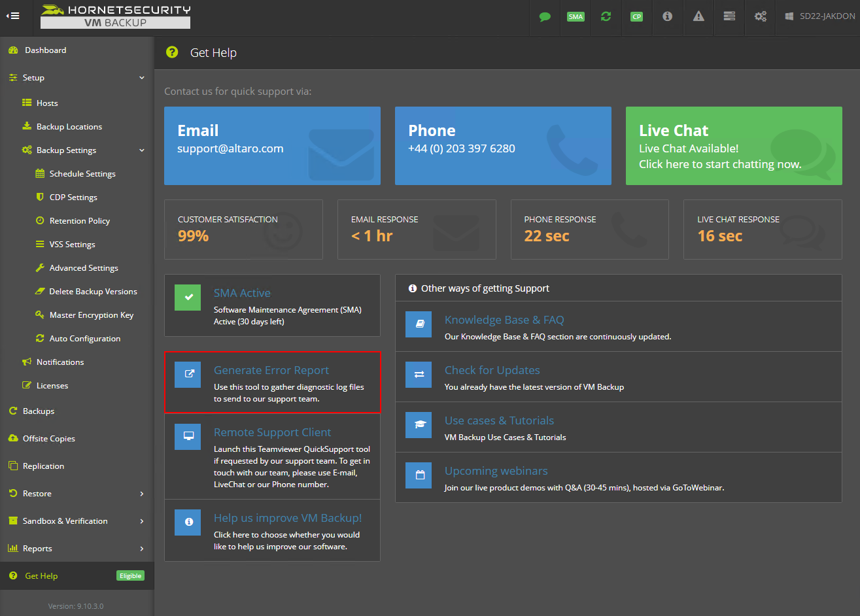Start a Live Chat via green tile

[x=734, y=146]
